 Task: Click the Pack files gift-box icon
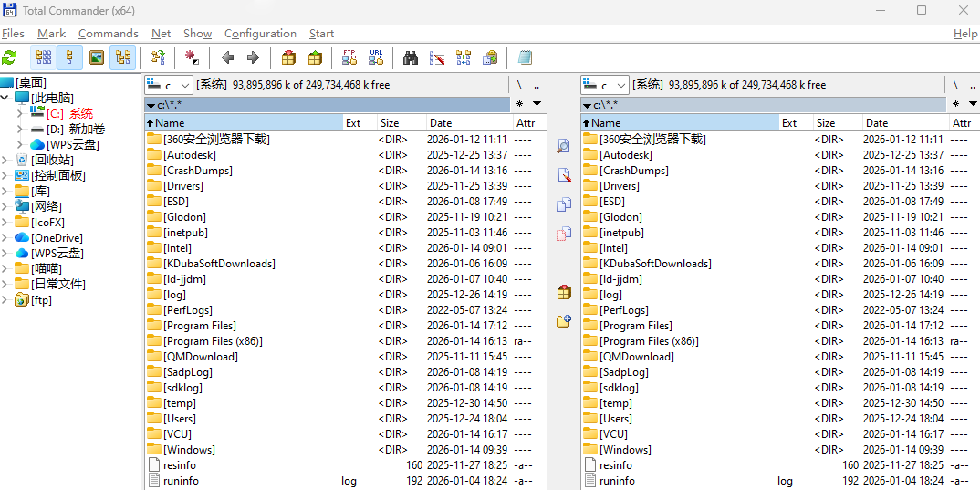pyautogui.click(x=288, y=57)
